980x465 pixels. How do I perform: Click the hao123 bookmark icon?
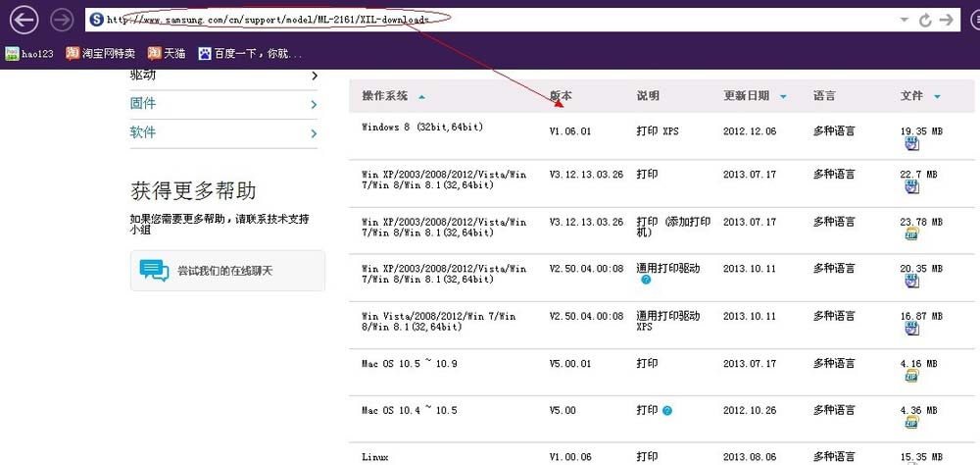click(12, 54)
